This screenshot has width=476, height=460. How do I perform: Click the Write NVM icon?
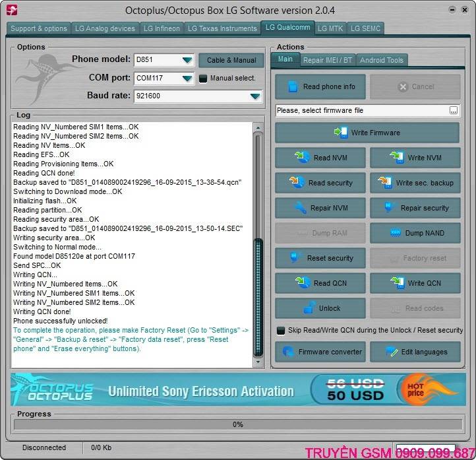[397, 157]
